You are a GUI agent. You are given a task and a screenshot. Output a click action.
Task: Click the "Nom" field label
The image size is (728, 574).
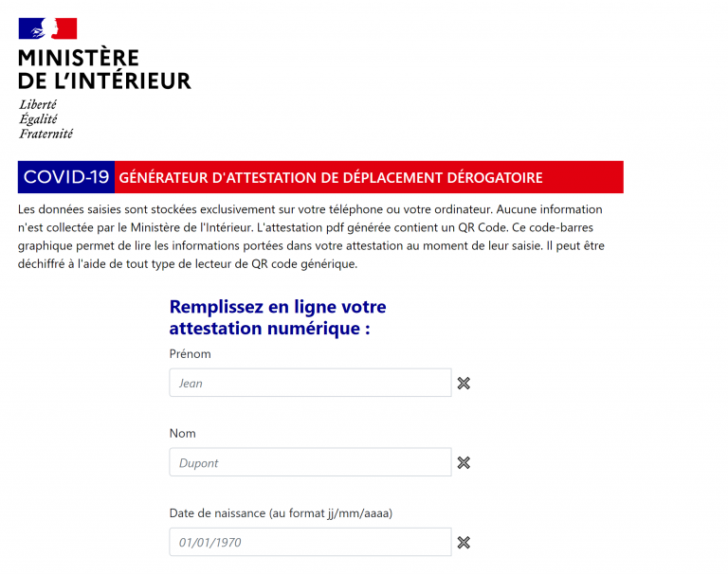point(183,434)
